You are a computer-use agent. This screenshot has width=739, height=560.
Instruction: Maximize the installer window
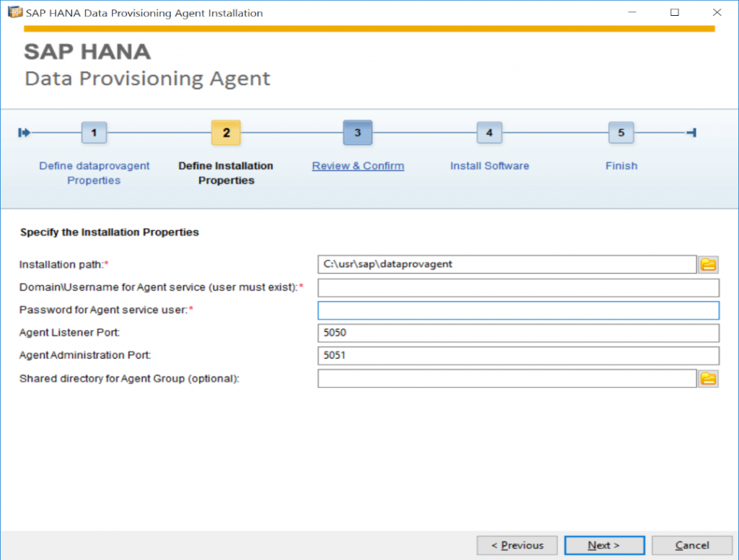coord(675,12)
